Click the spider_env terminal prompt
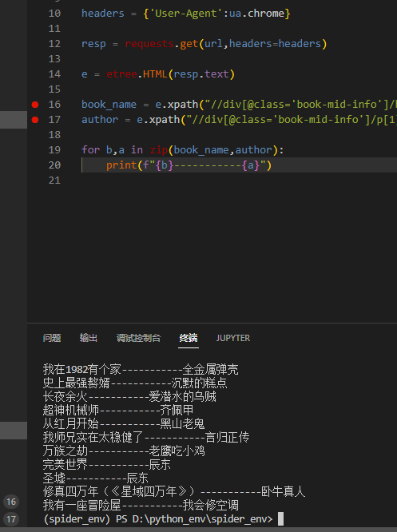This screenshot has height=532, width=397. 158,519
